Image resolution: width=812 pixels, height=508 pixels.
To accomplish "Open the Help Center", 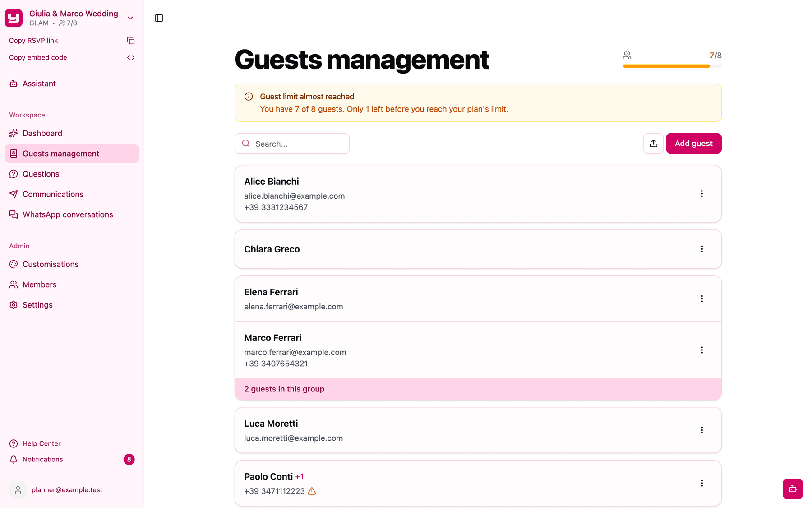I will click(x=72, y=443).
